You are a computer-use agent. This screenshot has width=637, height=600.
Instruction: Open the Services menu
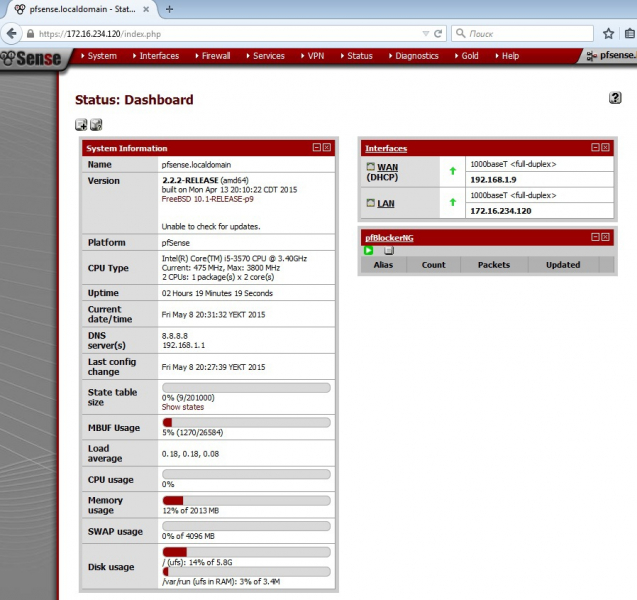pyautogui.click(x=268, y=56)
